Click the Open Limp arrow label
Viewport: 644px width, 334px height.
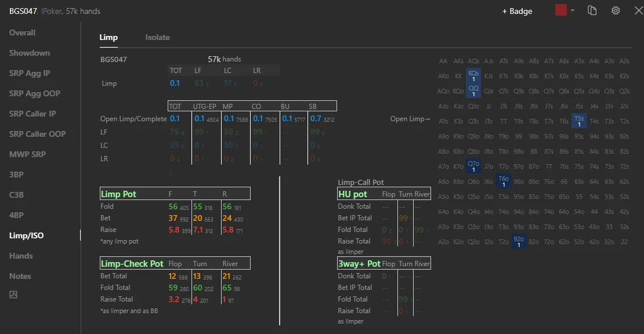[410, 119]
